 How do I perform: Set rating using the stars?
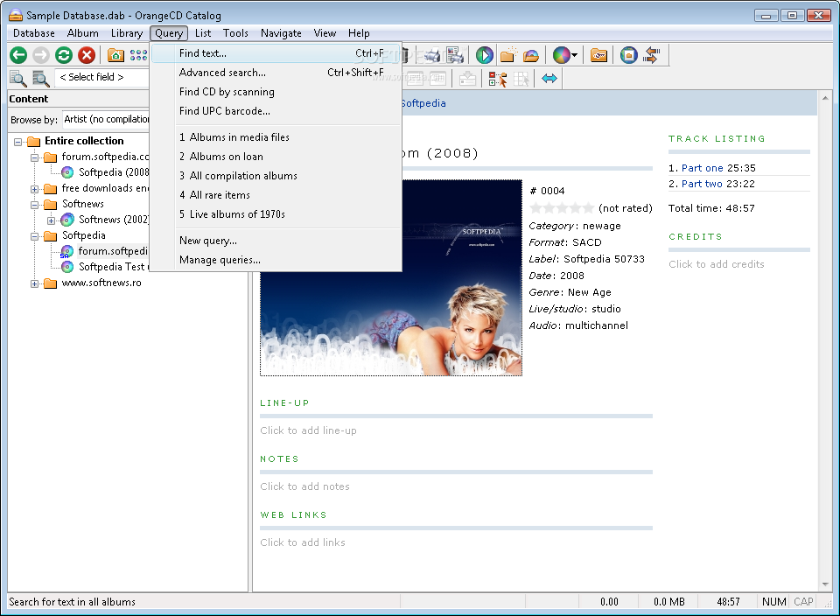pyautogui.click(x=562, y=208)
